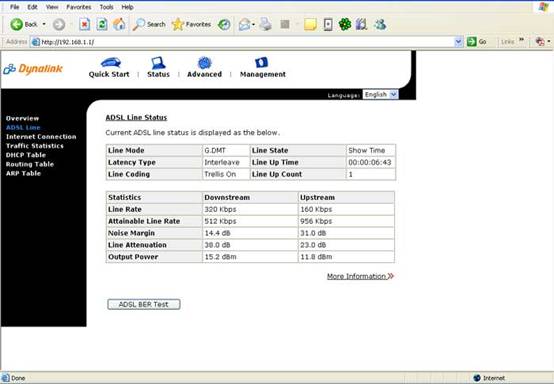Click the Status laptop icon
Screen dimensions: 554x384
click(158, 63)
